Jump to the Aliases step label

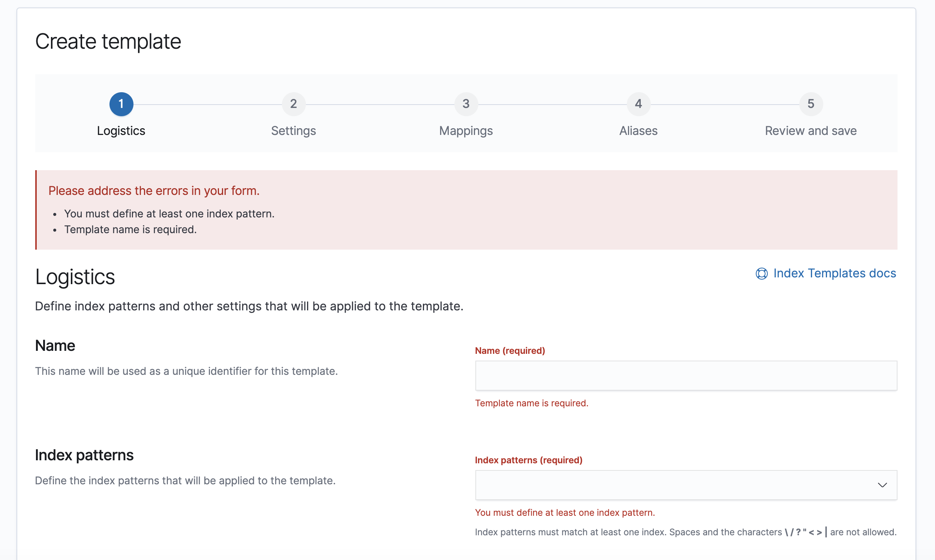tap(638, 131)
